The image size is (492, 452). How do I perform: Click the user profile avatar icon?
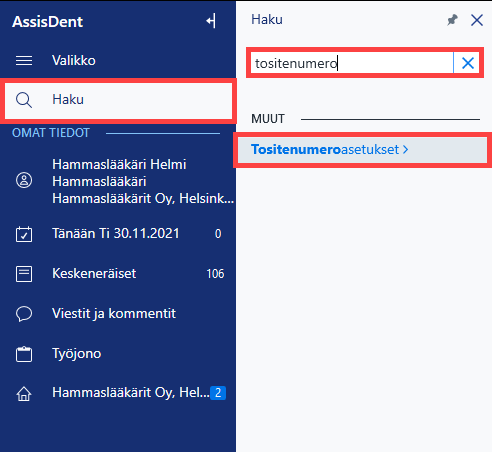click(24, 180)
